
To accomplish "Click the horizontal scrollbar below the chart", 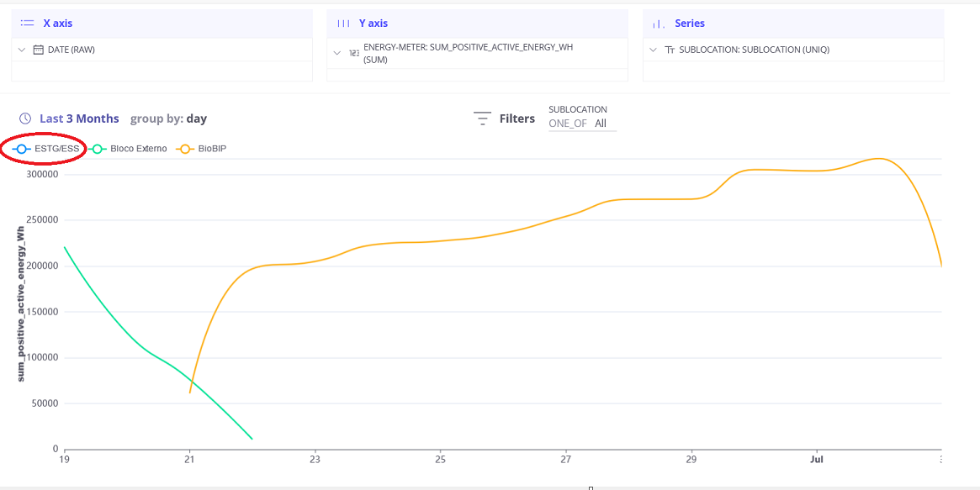I will [591, 486].
